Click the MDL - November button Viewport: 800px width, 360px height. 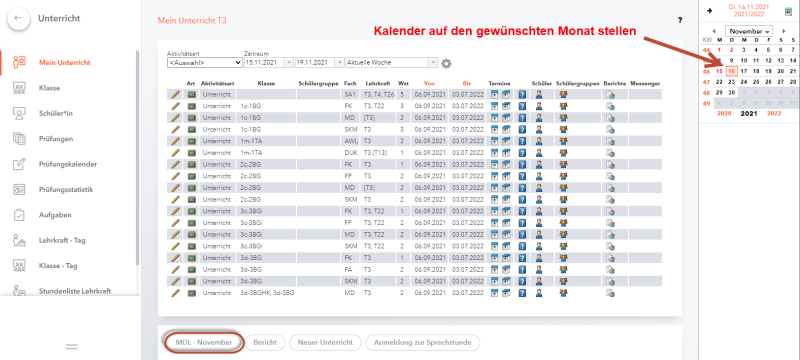pyautogui.click(x=204, y=342)
